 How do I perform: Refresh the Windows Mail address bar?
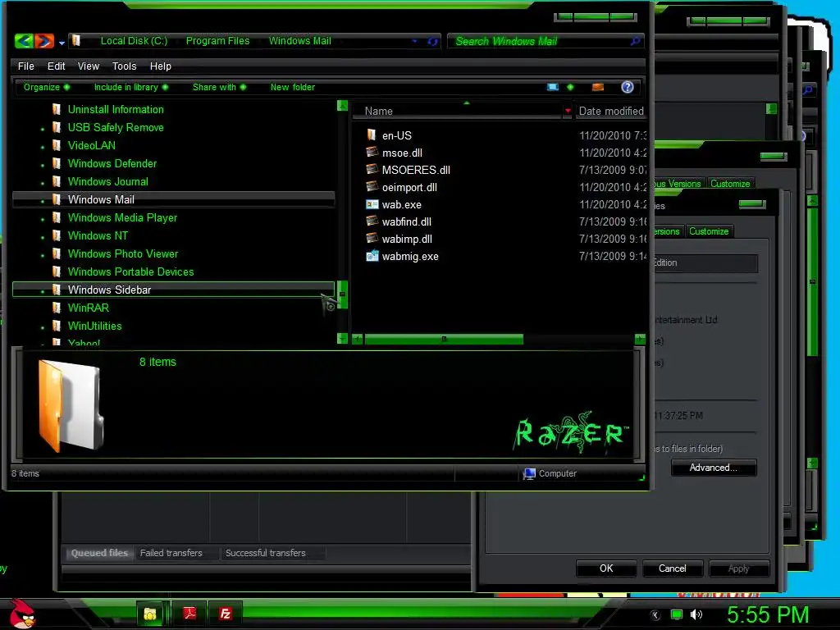point(432,42)
